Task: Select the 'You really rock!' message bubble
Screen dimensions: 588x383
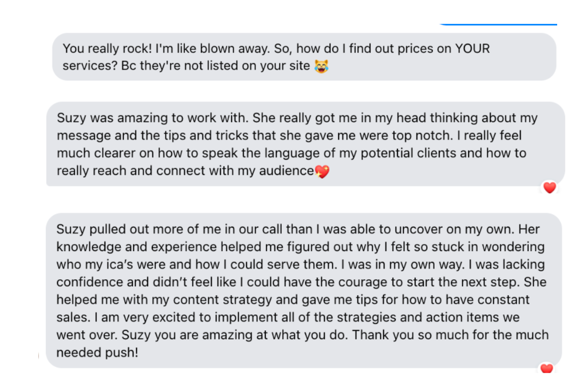Action: [304, 57]
